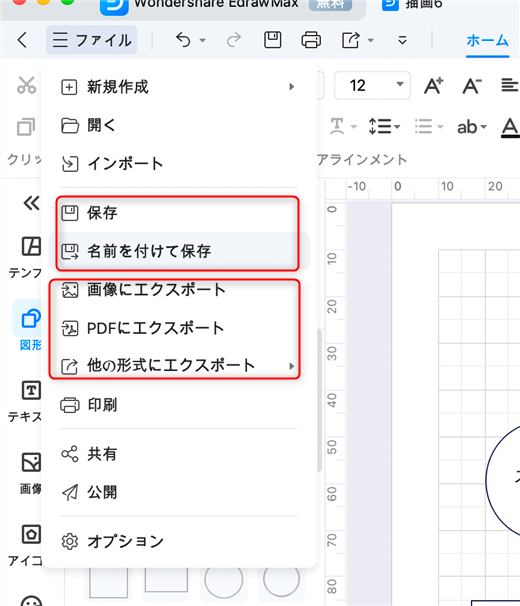
Task: Open the text style T dropdown
Action: 343,126
